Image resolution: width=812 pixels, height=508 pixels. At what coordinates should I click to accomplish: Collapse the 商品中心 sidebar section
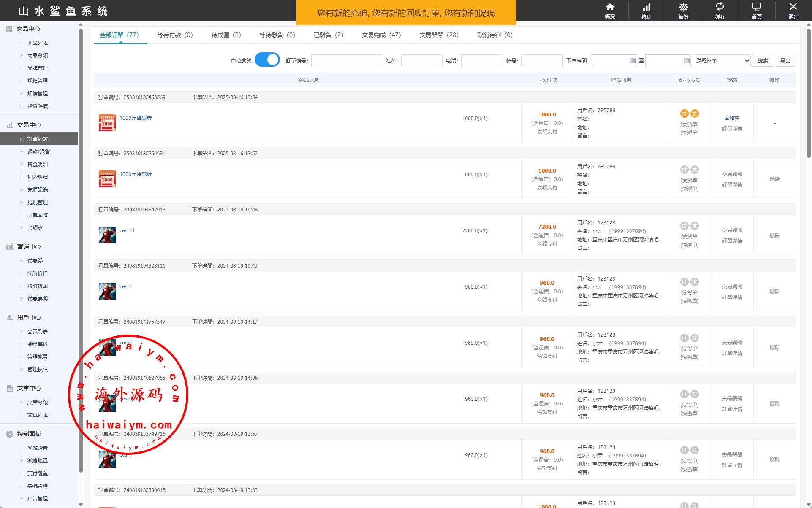click(x=28, y=29)
